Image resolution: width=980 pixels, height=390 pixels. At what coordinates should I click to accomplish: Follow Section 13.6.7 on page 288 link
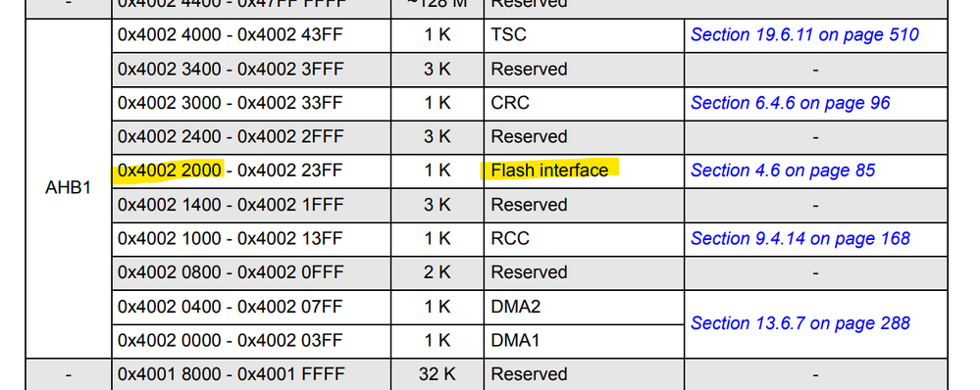[800, 323]
